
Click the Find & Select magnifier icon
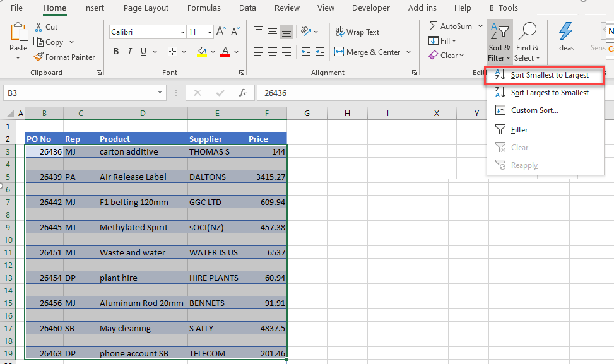click(527, 32)
